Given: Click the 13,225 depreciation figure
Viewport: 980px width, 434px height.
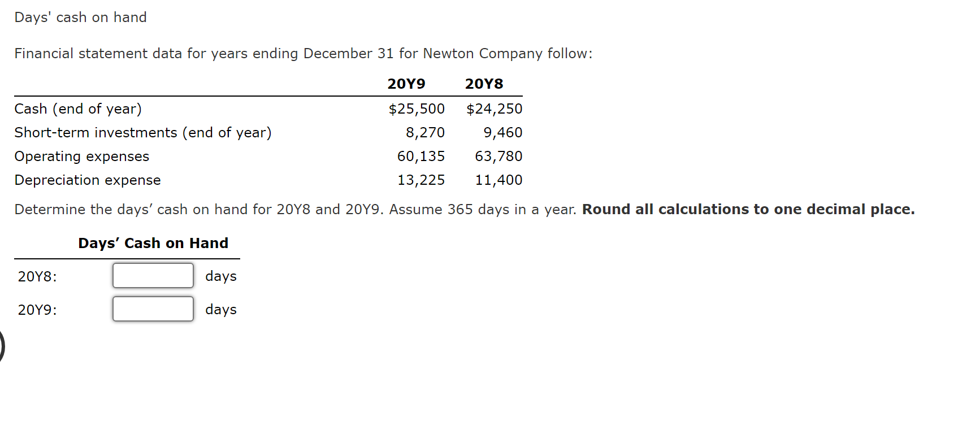Looking at the screenshot, I should coord(420,180).
